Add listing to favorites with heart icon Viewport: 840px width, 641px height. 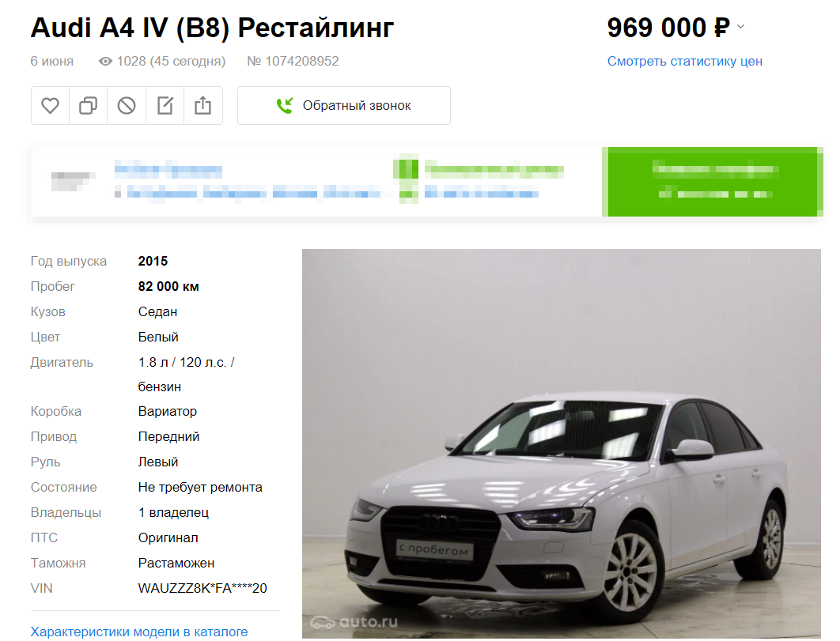51,105
